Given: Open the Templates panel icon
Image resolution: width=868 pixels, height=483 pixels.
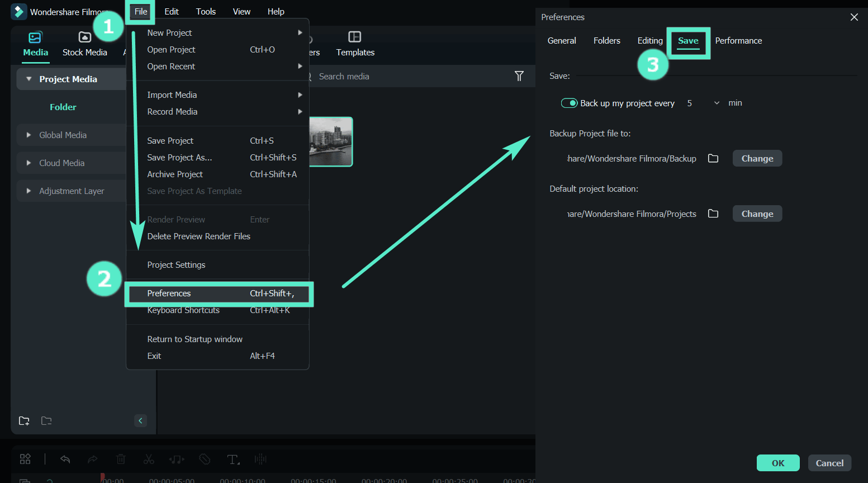Looking at the screenshot, I should tap(355, 37).
